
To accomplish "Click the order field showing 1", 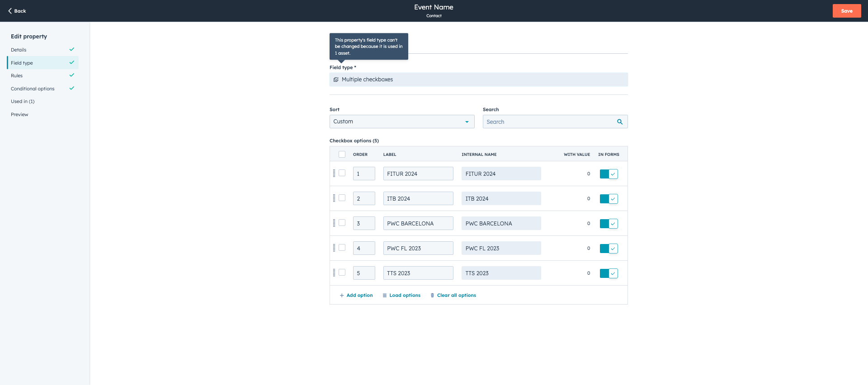I will coord(364,174).
